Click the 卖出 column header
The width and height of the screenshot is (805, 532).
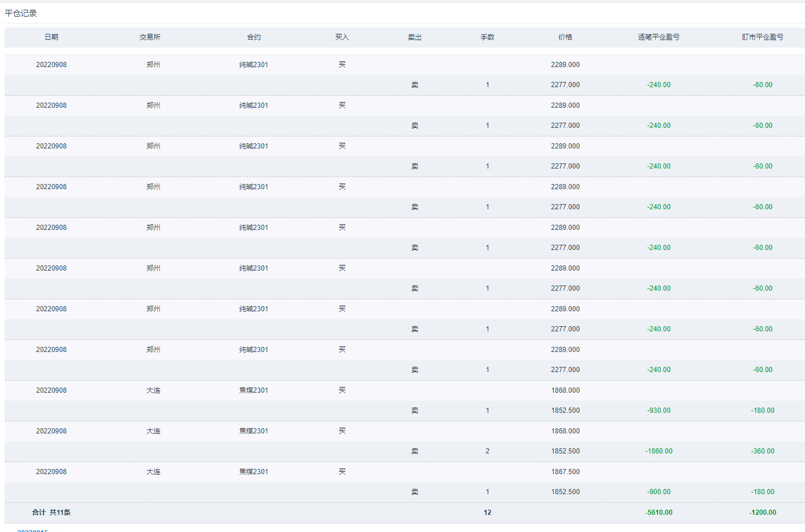415,37
